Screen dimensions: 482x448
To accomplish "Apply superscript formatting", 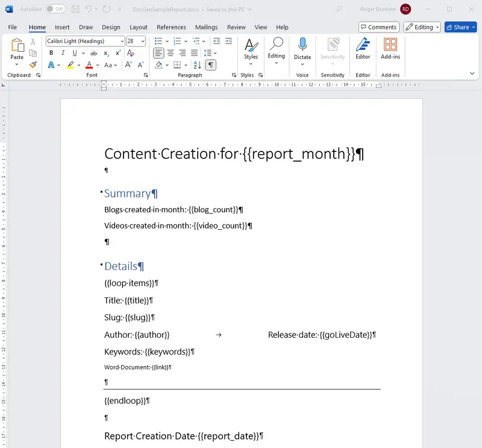I will pos(117,53).
